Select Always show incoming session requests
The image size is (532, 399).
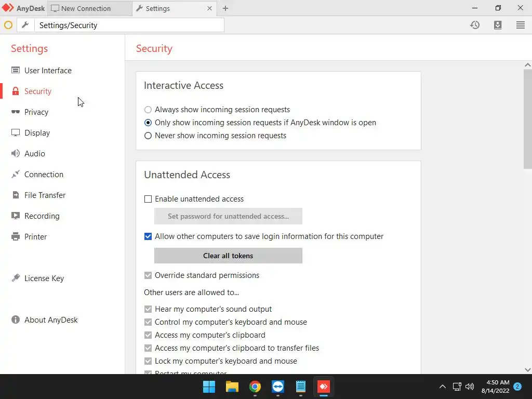point(148,110)
